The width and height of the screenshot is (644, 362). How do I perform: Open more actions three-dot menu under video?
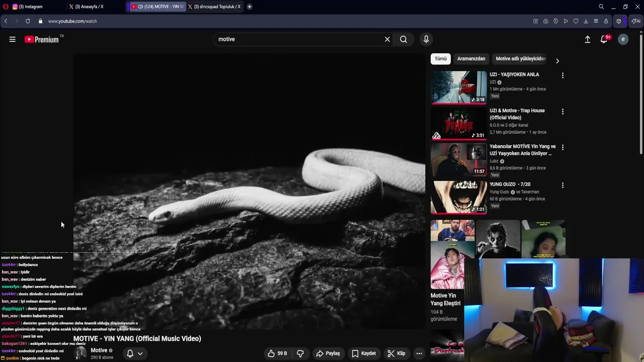pos(419,353)
